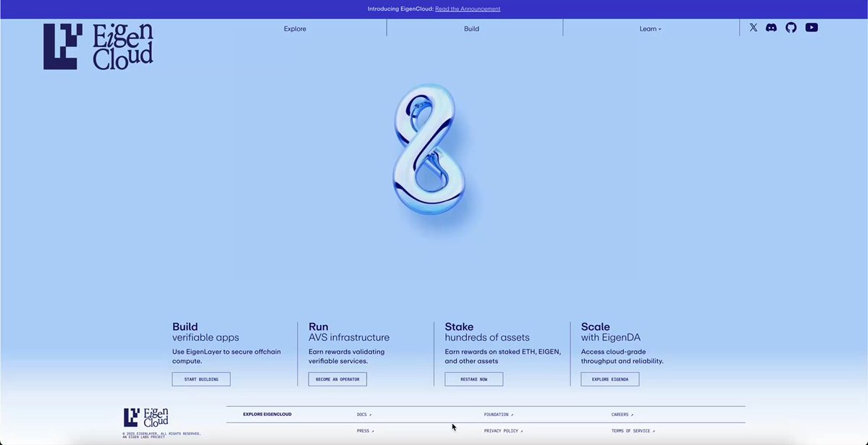Image resolution: width=868 pixels, height=445 pixels.
Task: Click the BECOME AN OPERATOR button
Action: 337,379
